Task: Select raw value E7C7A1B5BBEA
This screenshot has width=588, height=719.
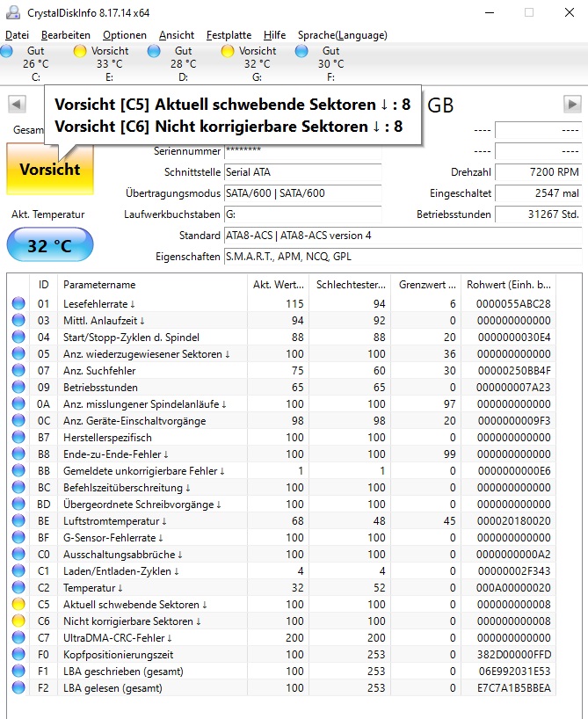Action: tap(513, 688)
